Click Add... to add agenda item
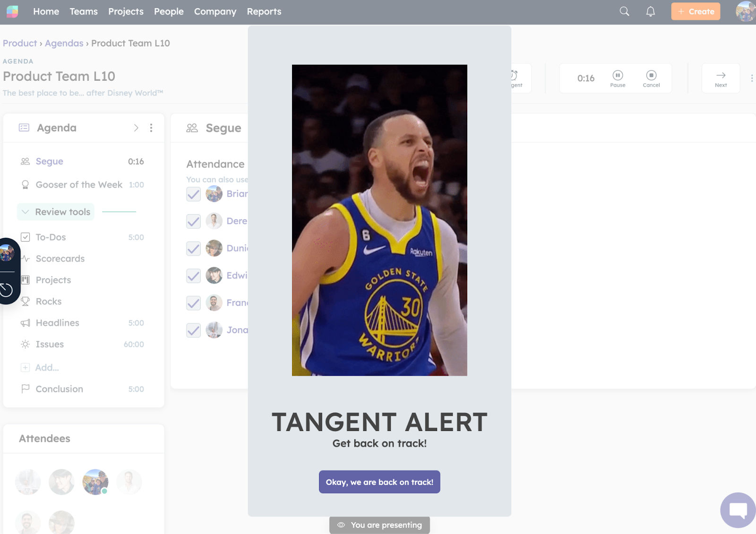Screen dimensions: 756x534 (x=47, y=367)
